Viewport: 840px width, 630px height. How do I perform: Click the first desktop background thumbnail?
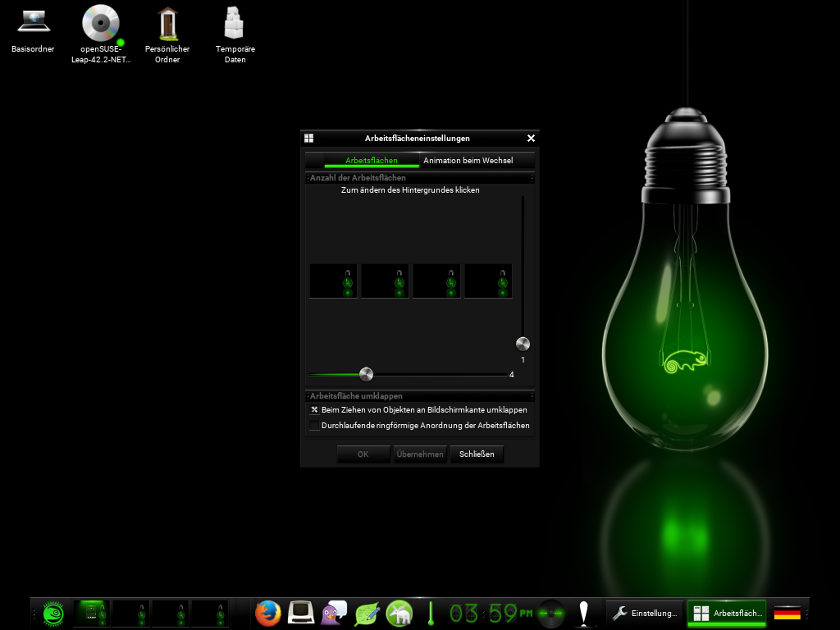tap(333, 281)
